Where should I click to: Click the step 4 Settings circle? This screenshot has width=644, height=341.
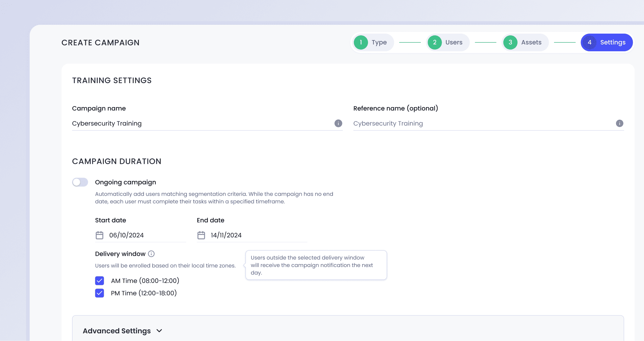click(589, 42)
